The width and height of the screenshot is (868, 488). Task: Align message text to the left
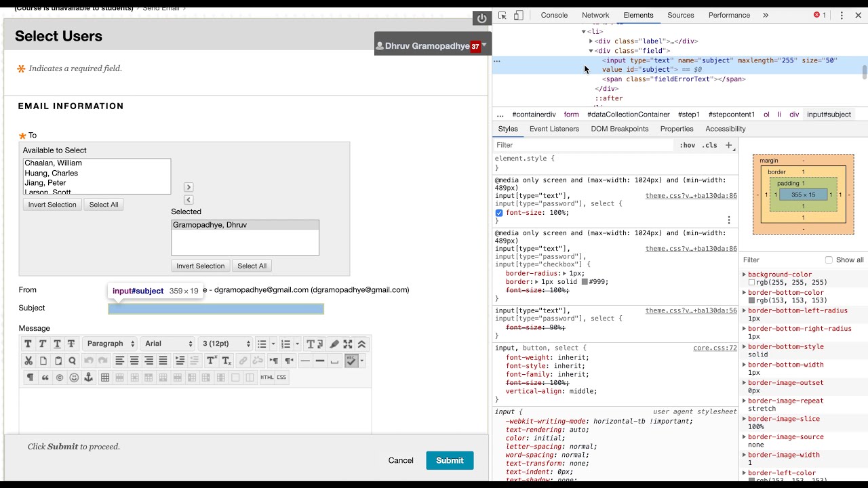(x=119, y=361)
